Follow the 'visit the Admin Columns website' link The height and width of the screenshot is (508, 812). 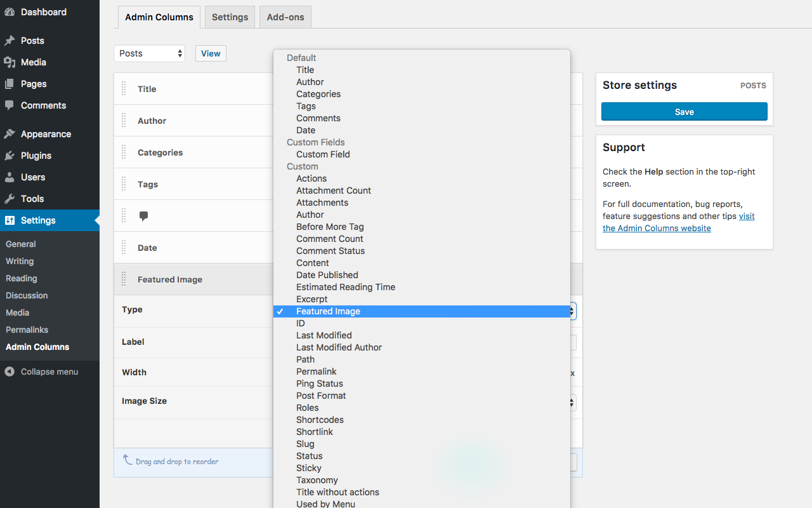pos(657,228)
